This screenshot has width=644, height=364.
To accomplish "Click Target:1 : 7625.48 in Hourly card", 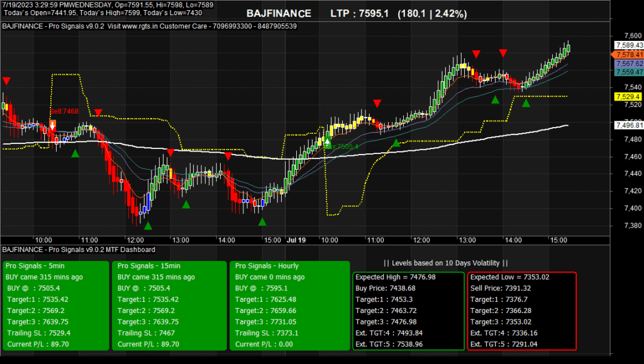I will tap(265, 300).
